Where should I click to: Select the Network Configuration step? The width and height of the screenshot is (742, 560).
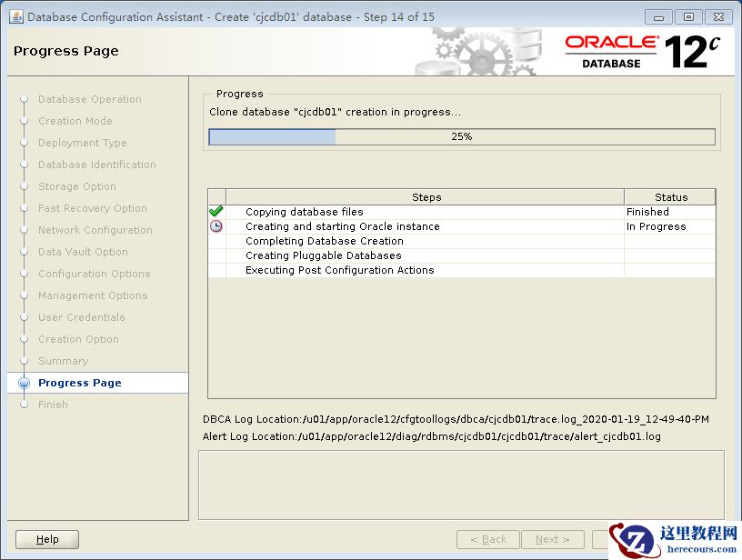coord(95,230)
